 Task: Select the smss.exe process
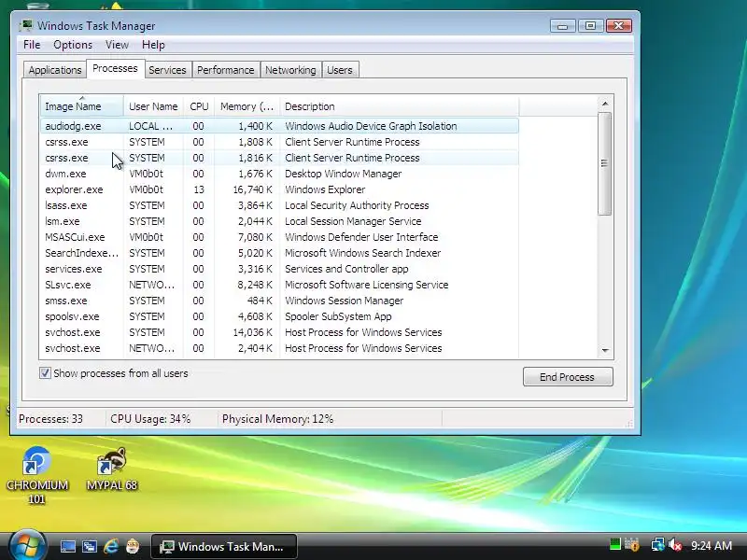click(279, 301)
